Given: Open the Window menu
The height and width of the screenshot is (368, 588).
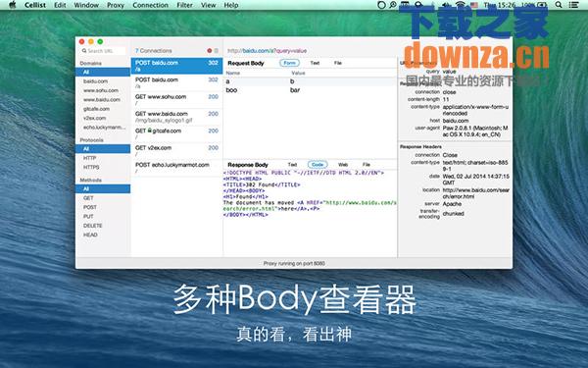Looking at the screenshot, I should click(86, 5).
